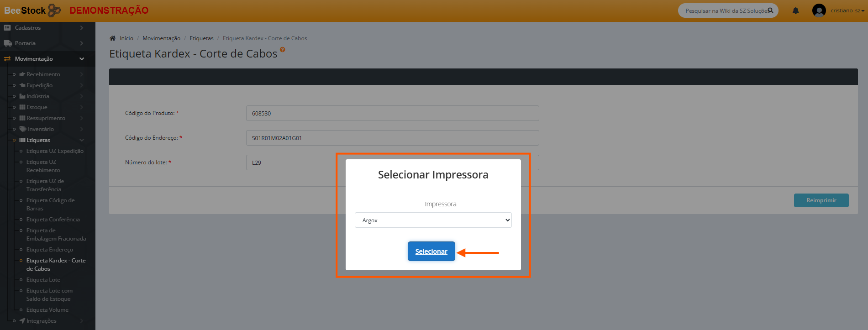Open Etiqueta Lote menu item
Viewport: 868px width, 330px height.
pyautogui.click(x=43, y=280)
